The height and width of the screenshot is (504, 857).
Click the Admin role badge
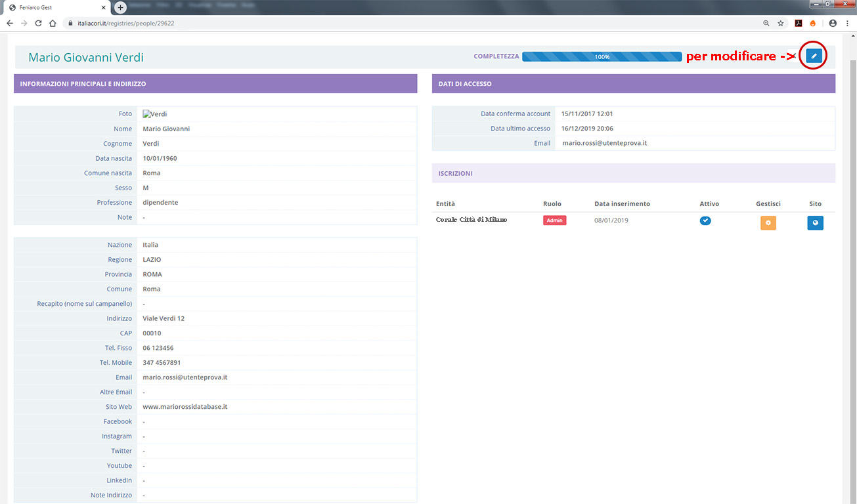click(554, 220)
